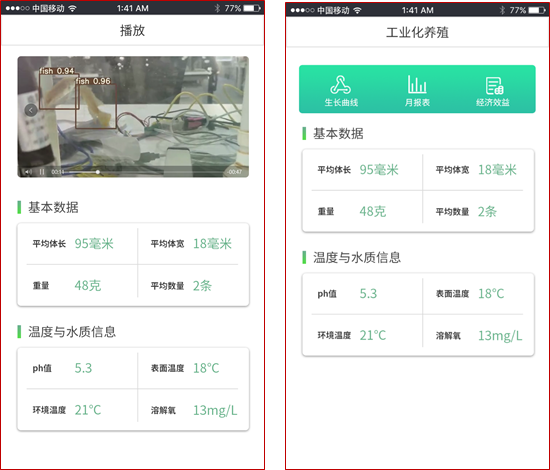The width and height of the screenshot is (550, 470).
Task: Tap signal dots in 播放 screen status bar
Action: 17,8
